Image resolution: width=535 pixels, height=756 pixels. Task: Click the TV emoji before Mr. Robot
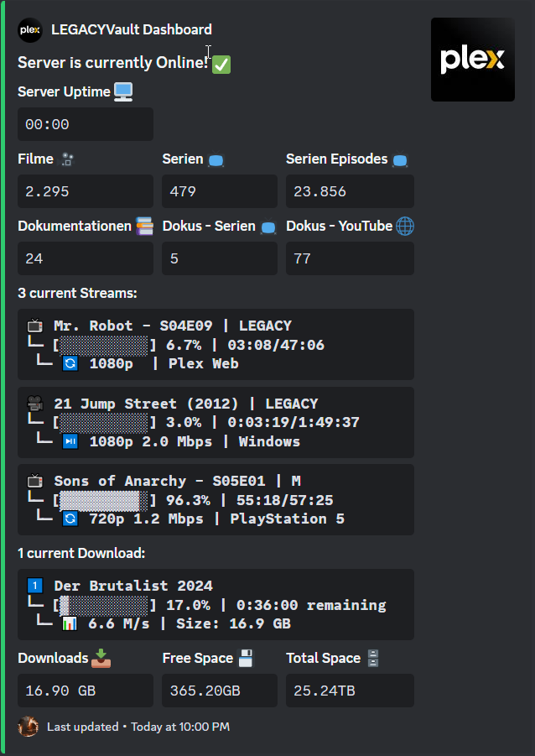point(34,326)
